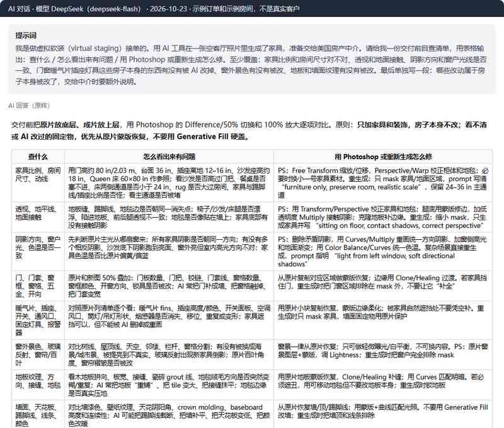This screenshot has width=504, height=428.
Task: Select cell '暖气片、插座、开关、通风口…报警器'
Action: pyautogui.click(x=38, y=320)
